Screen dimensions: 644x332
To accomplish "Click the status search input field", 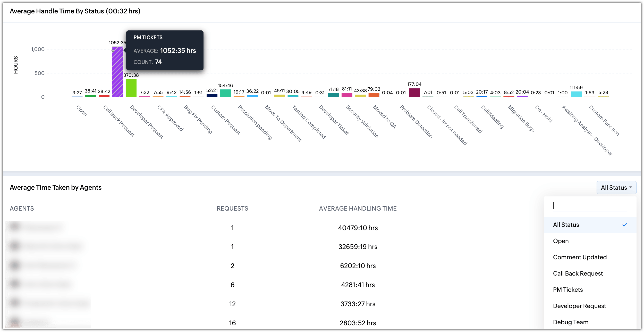I will pyautogui.click(x=590, y=206).
